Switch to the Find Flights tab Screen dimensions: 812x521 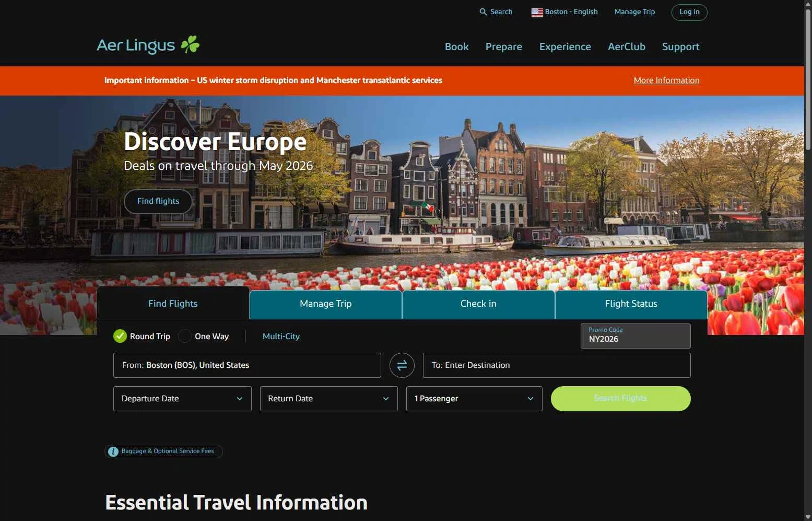point(173,304)
